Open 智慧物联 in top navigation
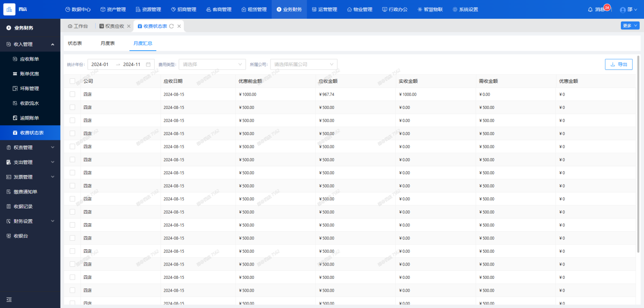Viewport: 644px width, 308px height. [430, 9]
